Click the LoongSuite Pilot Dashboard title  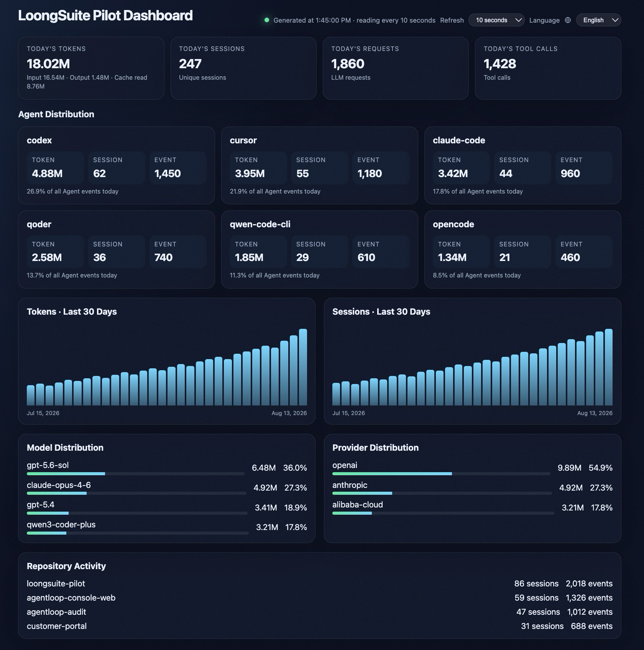[105, 15]
